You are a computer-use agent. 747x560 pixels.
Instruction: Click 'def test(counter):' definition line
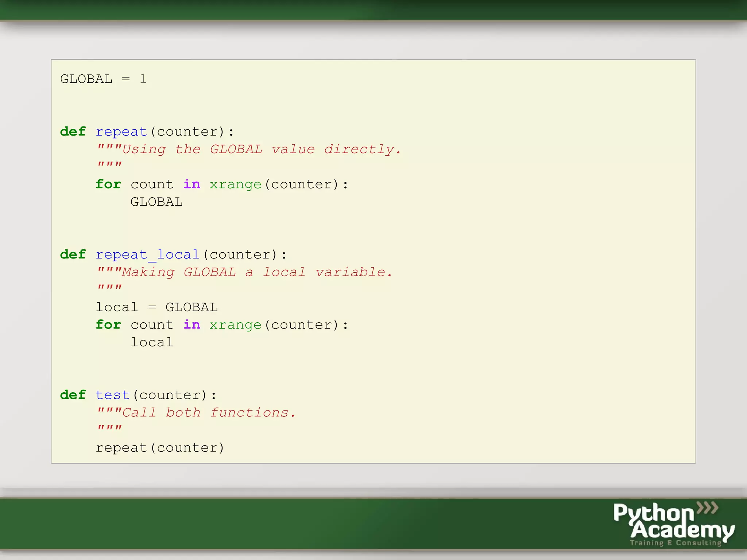(x=138, y=395)
